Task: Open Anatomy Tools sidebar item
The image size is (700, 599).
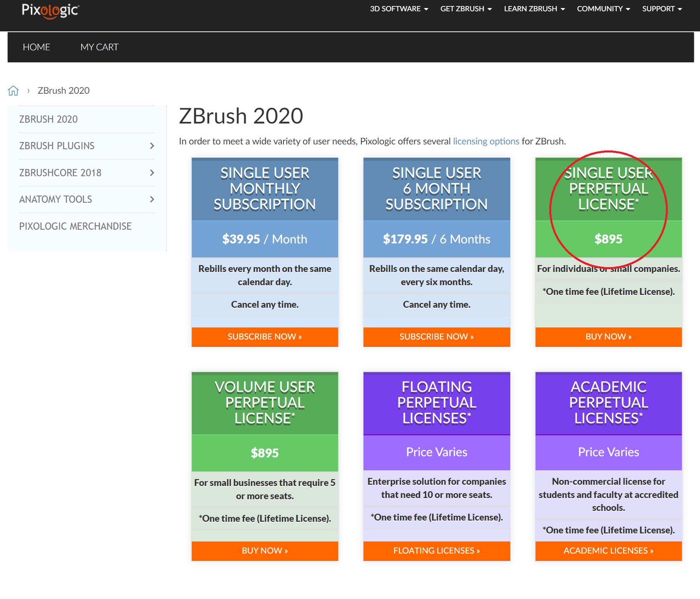Action: point(55,200)
